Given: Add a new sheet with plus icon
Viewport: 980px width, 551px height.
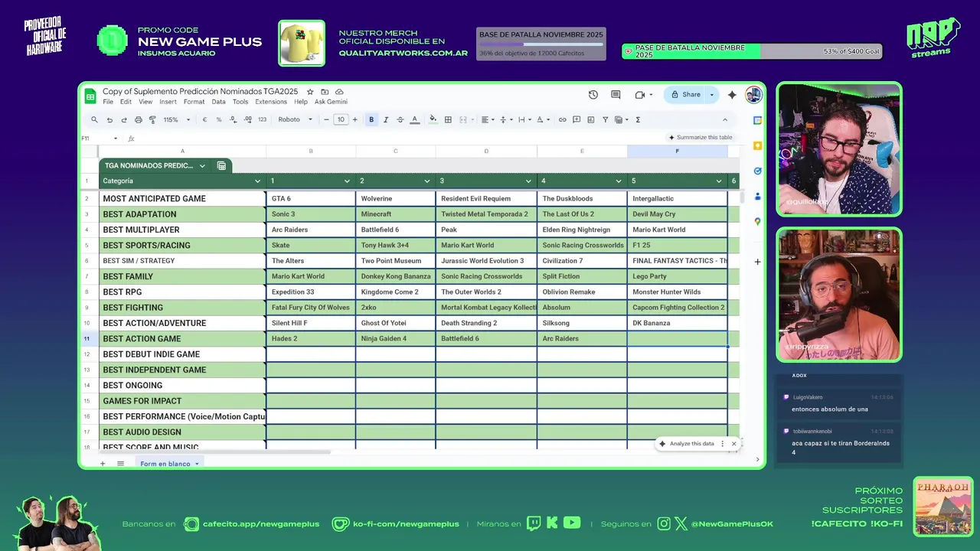Looking at the screenshot, I should coord(103,464).
